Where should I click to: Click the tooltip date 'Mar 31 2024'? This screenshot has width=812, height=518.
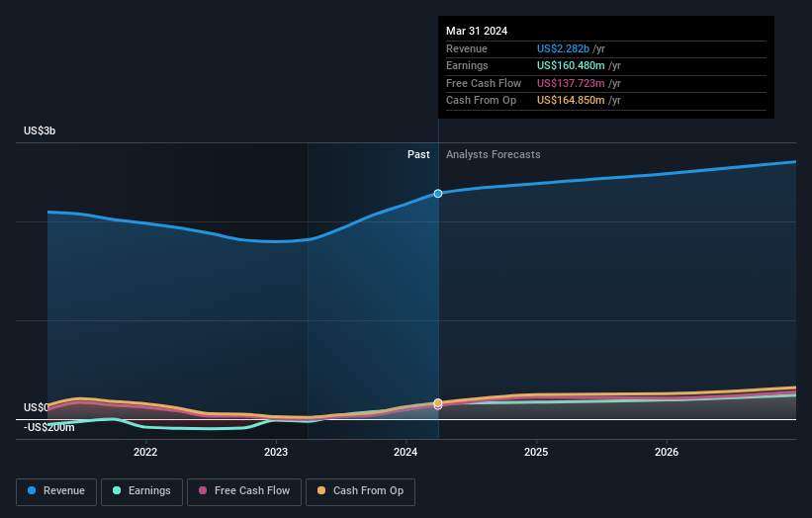(477, 31)
